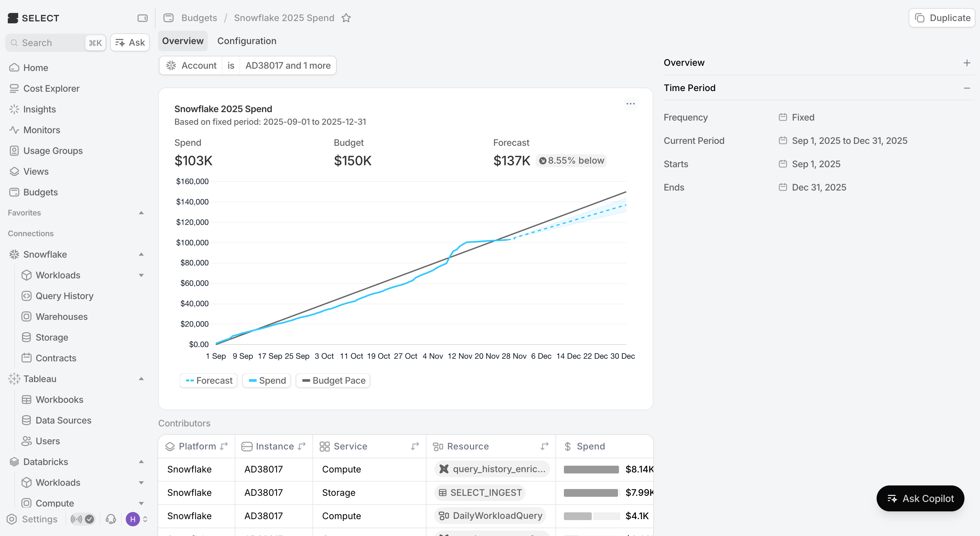Expand Snowflake Workloads submenu arrow
The width and height of the screenshot is (980, 536).
pos(141,275)
